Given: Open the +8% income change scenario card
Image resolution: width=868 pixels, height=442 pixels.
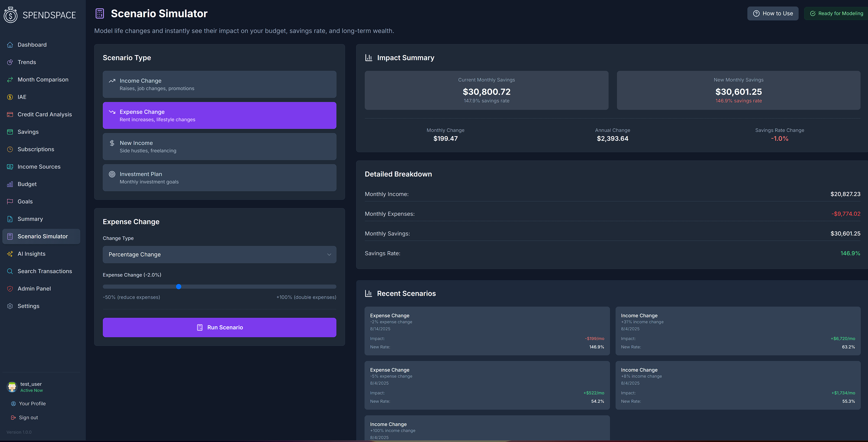Looking at the screenshot, I should [738, 385].
